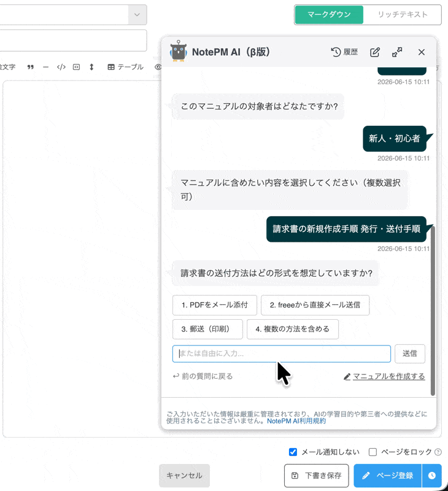The image size is (448, 491).
Task: Go back via 前の質問に戻る
Action: pyautogui.click(x=203, y=376)
